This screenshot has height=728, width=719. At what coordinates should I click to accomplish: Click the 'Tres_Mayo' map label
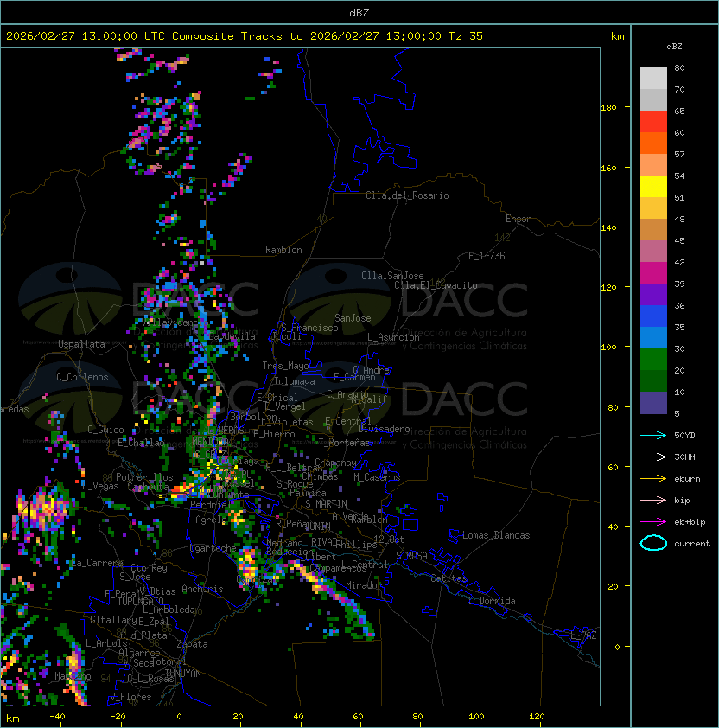point(285,366)
